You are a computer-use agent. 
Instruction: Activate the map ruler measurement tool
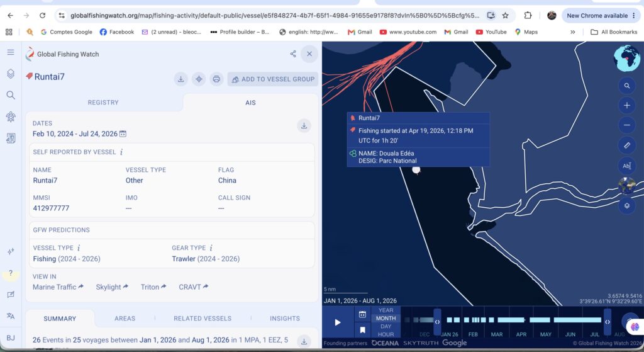pyautogui.click(x=627, y=145)
